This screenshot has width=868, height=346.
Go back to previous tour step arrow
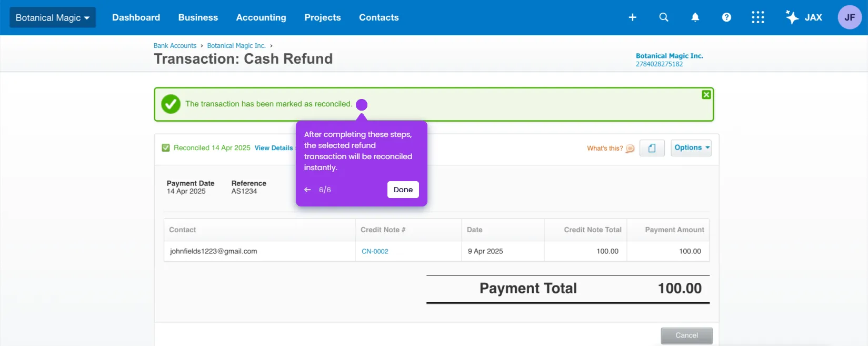click(x=307, y=190)
